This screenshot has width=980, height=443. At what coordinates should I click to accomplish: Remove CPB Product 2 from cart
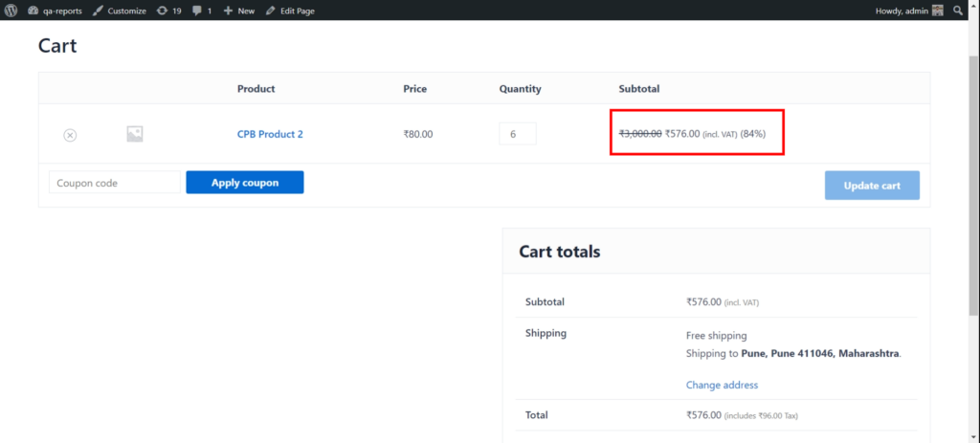coord(70,135)
